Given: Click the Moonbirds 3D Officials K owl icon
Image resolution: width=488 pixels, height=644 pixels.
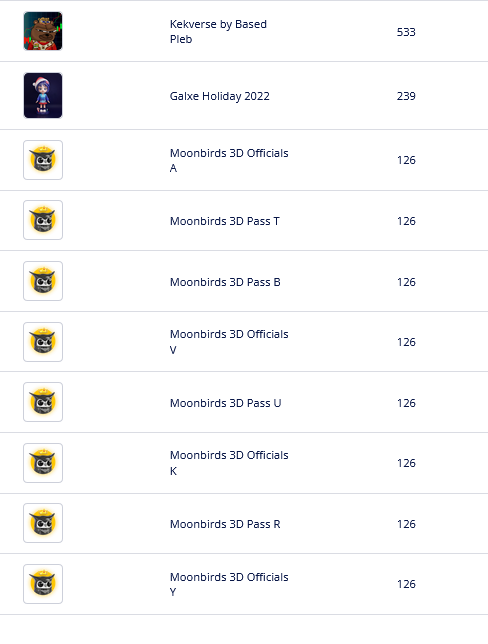Looking at the screenshot, I should 43,463.
